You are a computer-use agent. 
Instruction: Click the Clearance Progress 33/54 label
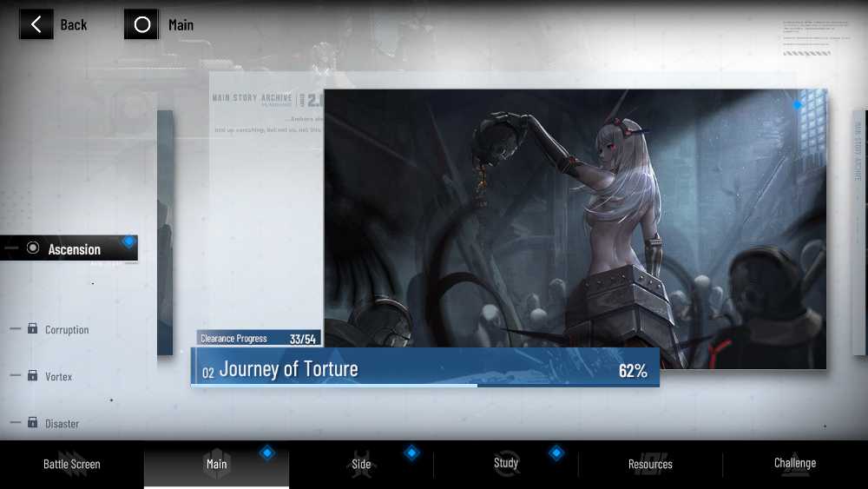[259, 339]
